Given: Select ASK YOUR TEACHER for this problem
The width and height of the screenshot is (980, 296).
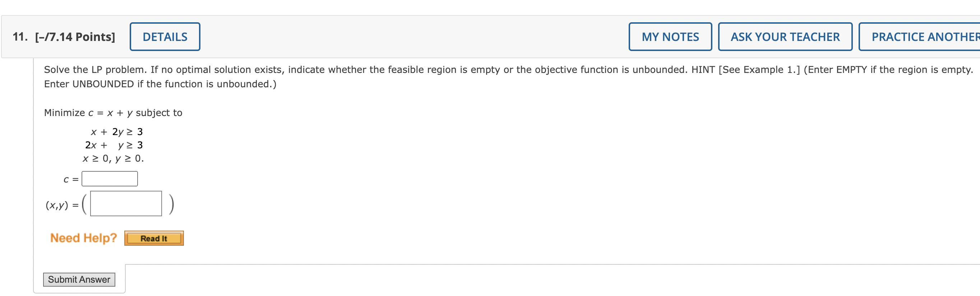Looking at the screenshot, I should point(785,37).
